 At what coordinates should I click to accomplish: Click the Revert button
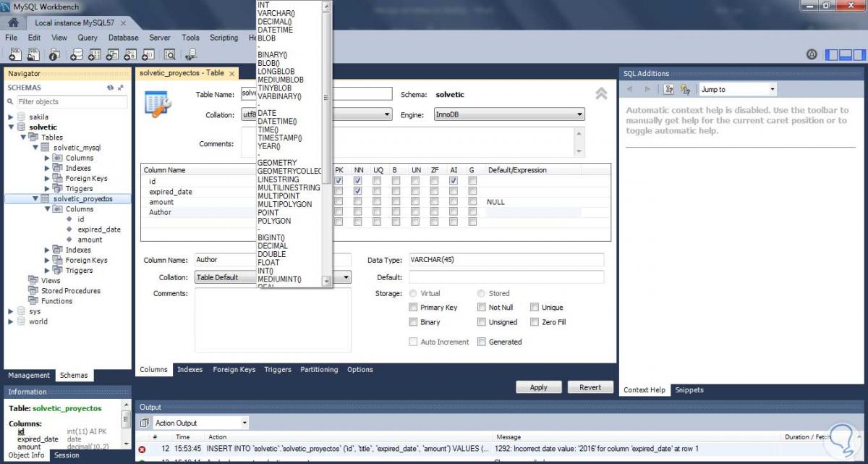click(590, 387)
